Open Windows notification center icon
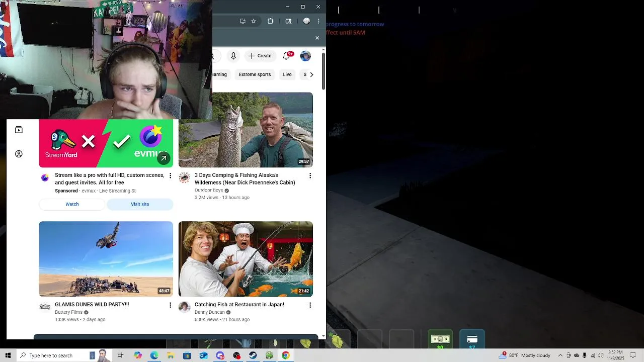Screen dimensions: 644x362 633,355
